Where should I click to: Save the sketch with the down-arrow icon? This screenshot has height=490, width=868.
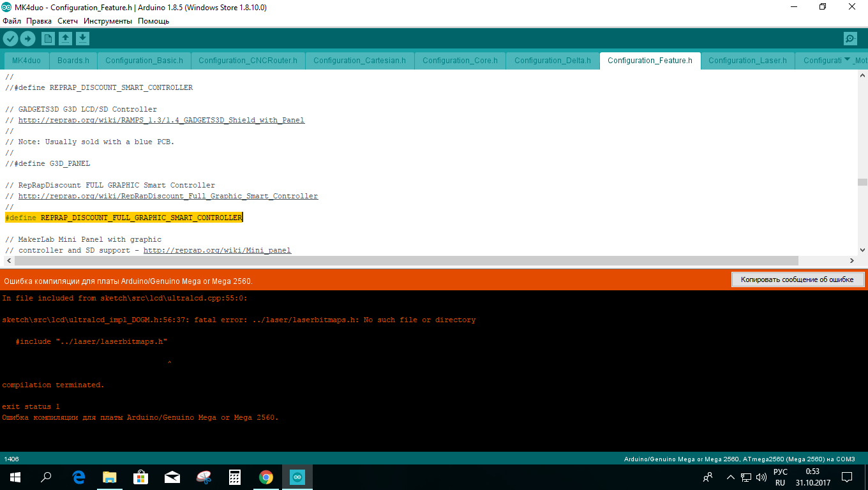pos(82,38)
